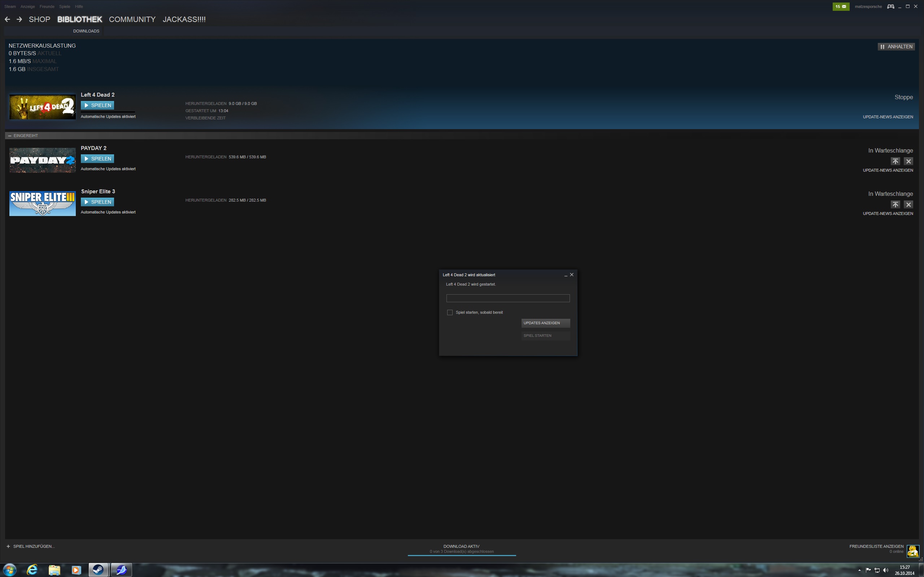Collapse the EINGEREIHT queue section
The height and width of the screenshot is (577, 924).
pos(9,136)
